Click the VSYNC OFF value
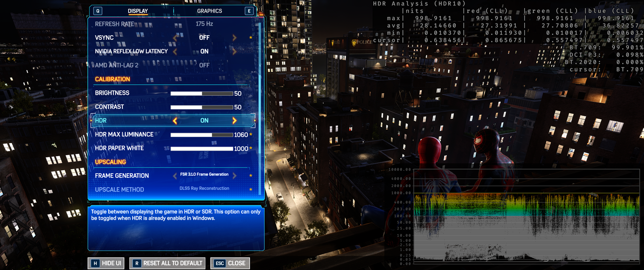This screenshot has height=270, width=644. (204, 38)
